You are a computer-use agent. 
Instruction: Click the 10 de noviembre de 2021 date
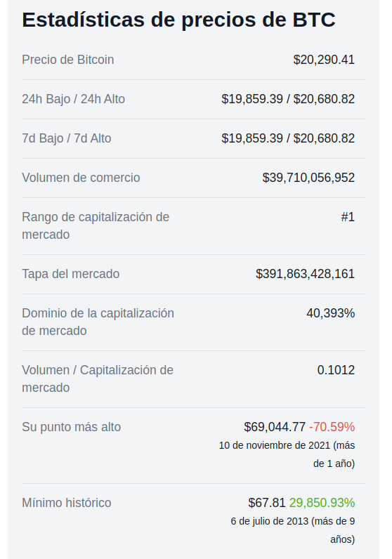(x=274, y=445)
